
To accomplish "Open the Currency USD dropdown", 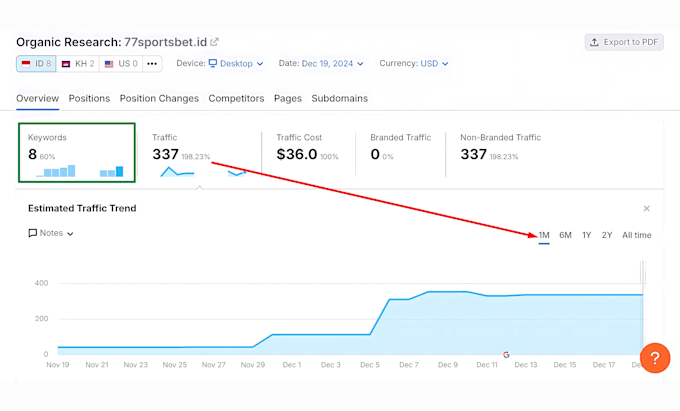I will tap(434, 63).
